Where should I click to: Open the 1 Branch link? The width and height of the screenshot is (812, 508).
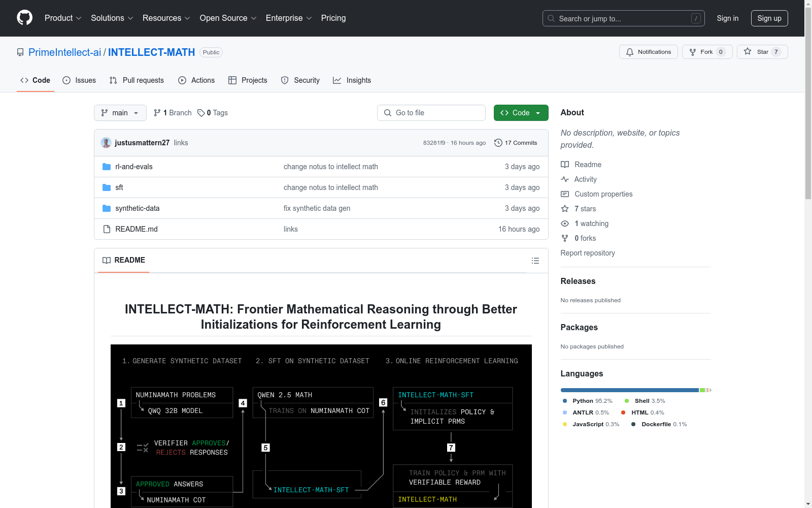tap(173, 113)
